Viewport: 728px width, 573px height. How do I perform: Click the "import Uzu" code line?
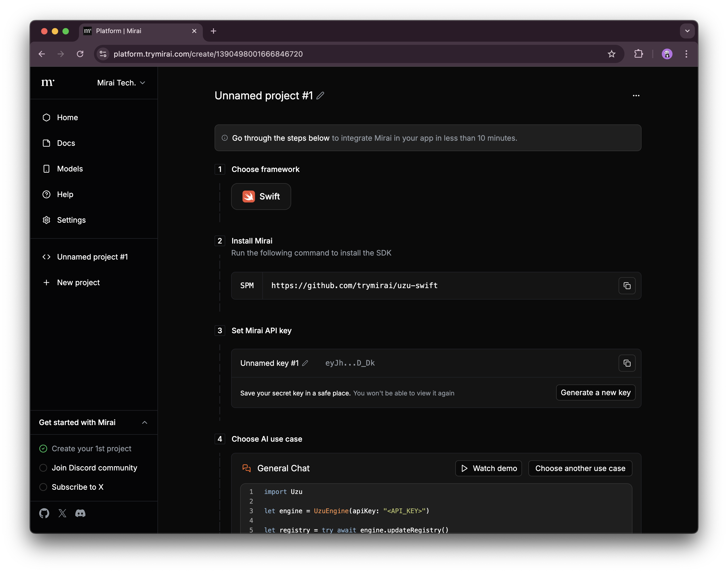tap(283, 492)
